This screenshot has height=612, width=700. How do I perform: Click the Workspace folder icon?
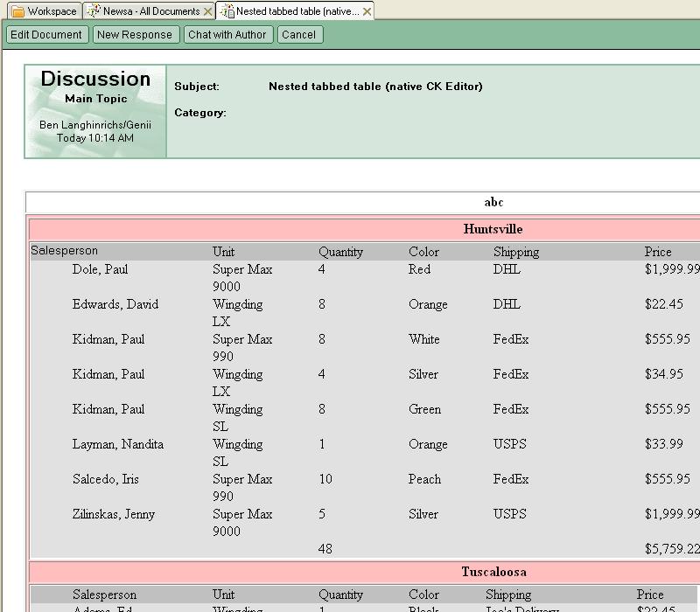click(x=17, y=11)
